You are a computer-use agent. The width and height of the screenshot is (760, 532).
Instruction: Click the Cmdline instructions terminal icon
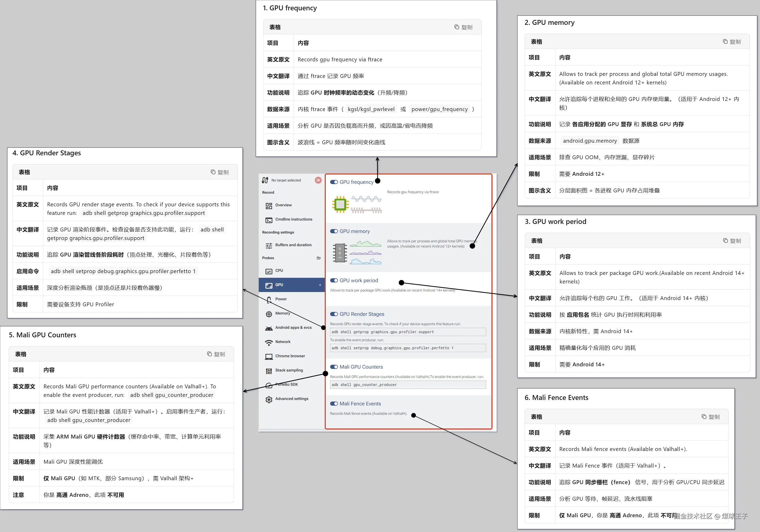[x=269, y=220]
